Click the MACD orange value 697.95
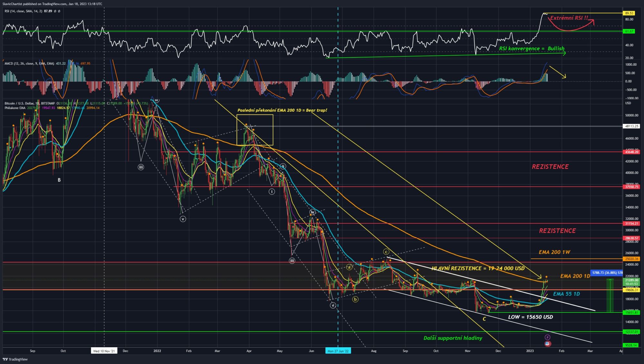Screen dimensions: 644x364 click(x=85, y=63)
